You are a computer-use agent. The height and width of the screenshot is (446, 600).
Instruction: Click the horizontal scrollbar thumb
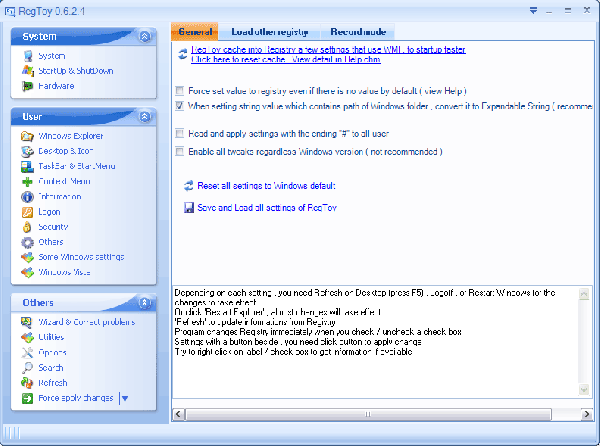click(368, 414)
